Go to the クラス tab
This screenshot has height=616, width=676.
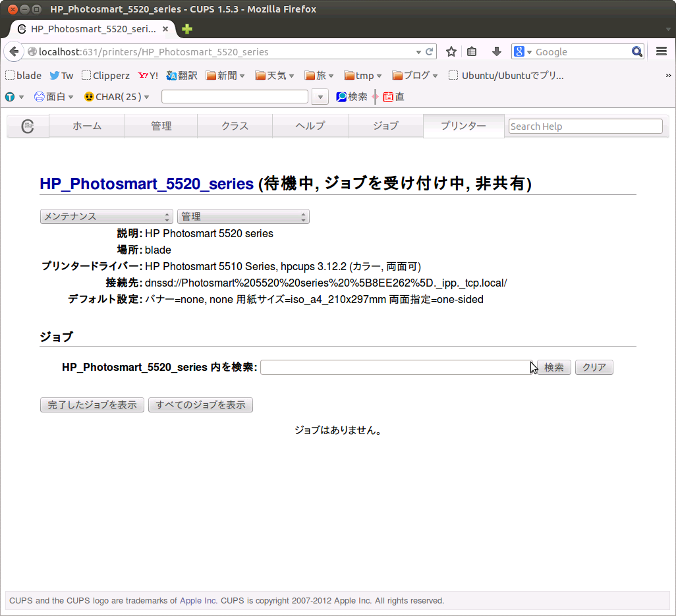coord(235,126)
